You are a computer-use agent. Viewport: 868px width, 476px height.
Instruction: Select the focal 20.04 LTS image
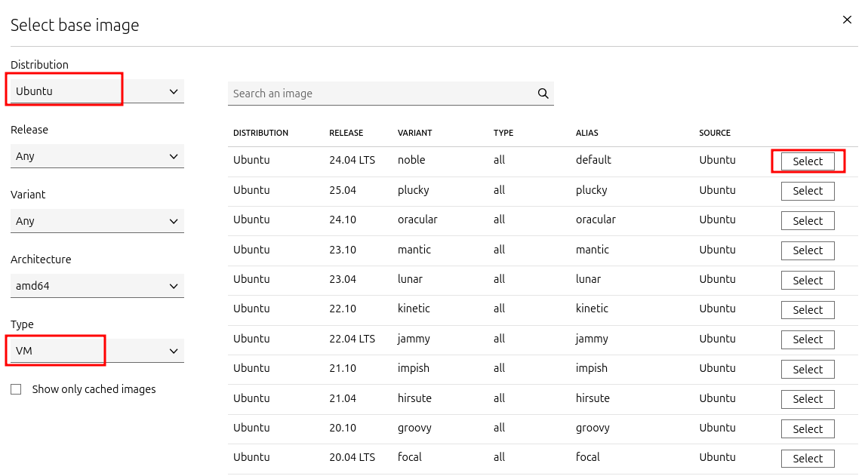point(808,459)
